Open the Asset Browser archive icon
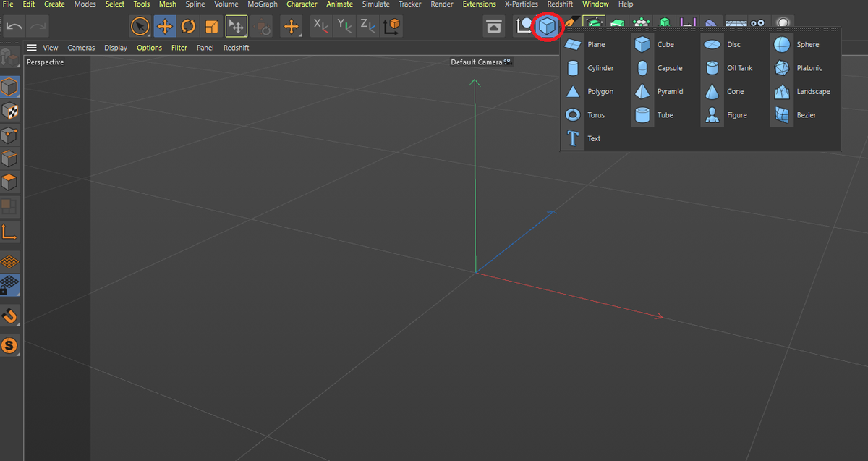This screenshot has width=868, height=461. (494, 27)
